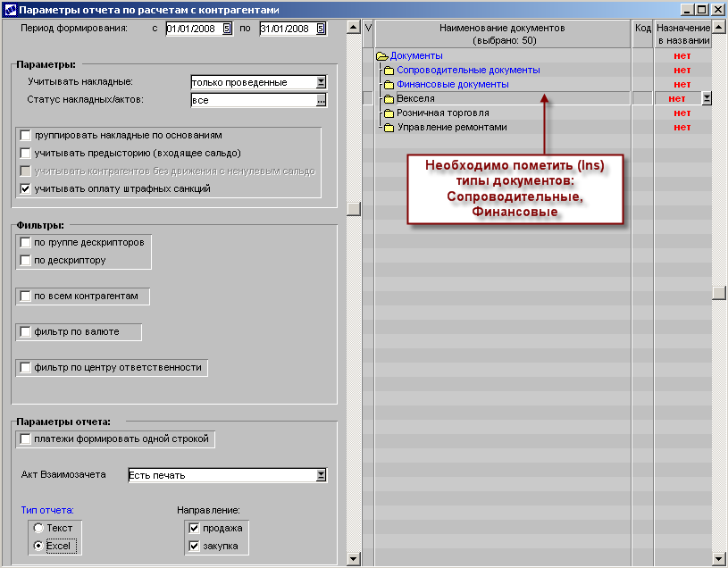Click end date field 31/01/2008
The image size is (728, 568).
[288, 29]
